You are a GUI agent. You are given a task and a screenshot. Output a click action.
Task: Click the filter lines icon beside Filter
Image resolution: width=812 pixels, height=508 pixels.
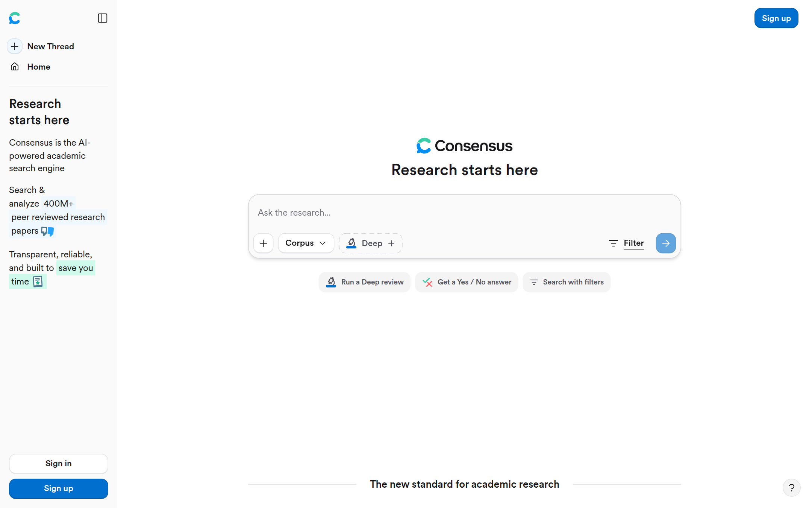[613, 243]
